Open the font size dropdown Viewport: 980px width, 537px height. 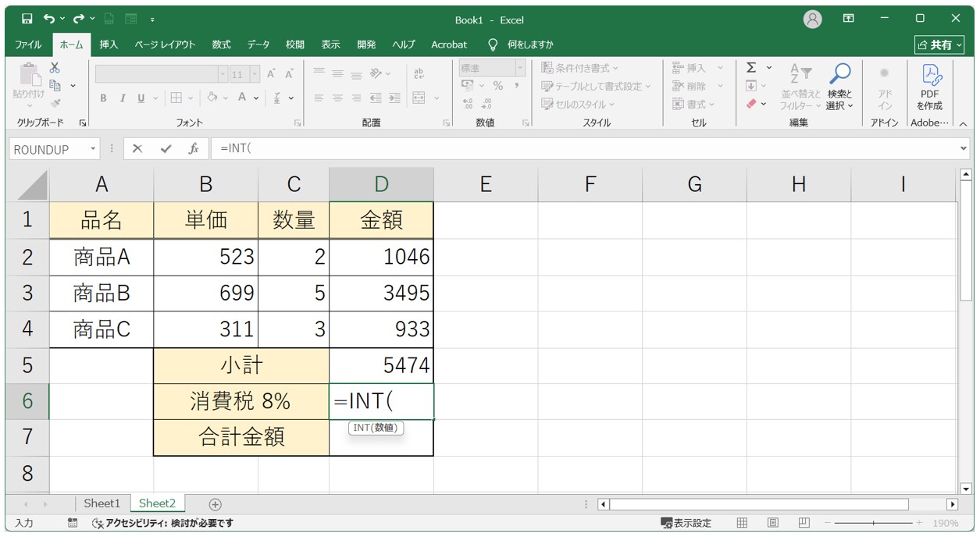(254, 74)
